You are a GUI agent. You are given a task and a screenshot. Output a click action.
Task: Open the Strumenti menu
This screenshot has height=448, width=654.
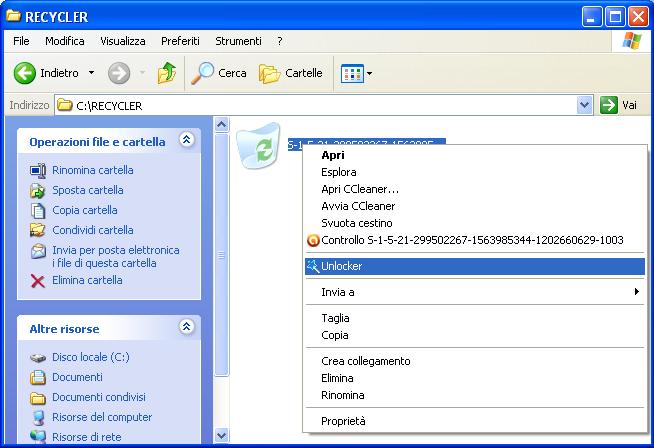click(238, 41)
